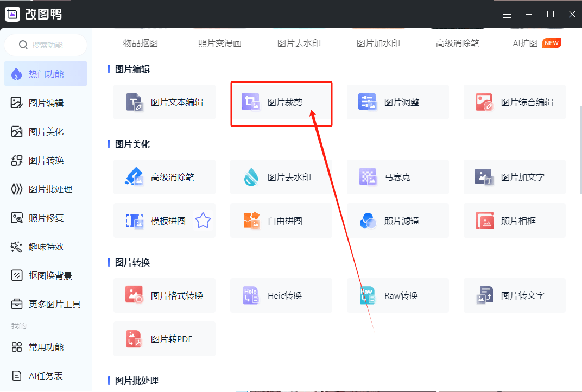Open the hamburger menu in title bar
This screenshot has width=582, height=392.
click(x=507, y=15)
